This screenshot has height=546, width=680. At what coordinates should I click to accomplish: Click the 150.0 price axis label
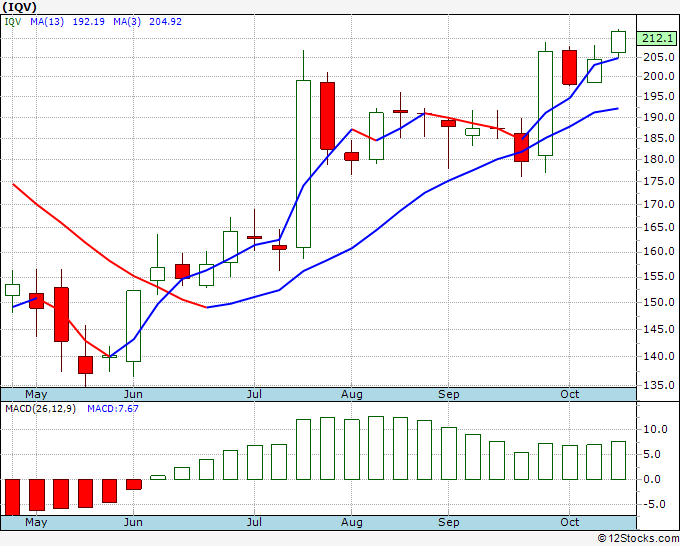pos(660,302)
